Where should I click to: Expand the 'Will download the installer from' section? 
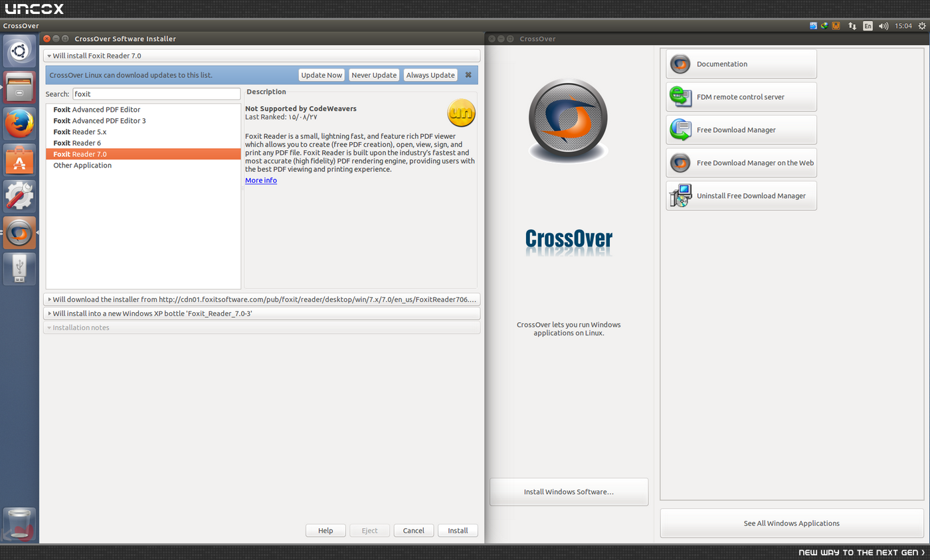click(262, 300)
